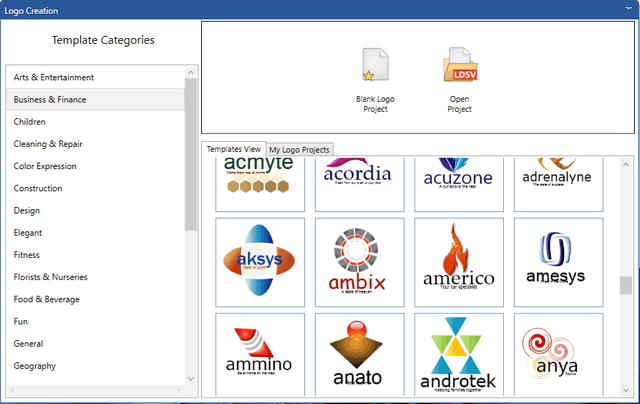Select the ambix logo template

(x=358, y=260)
